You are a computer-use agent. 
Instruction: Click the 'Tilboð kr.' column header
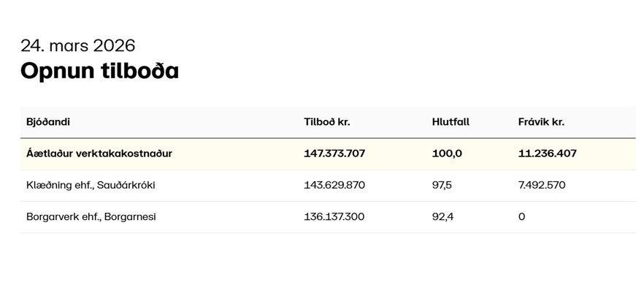326,122
